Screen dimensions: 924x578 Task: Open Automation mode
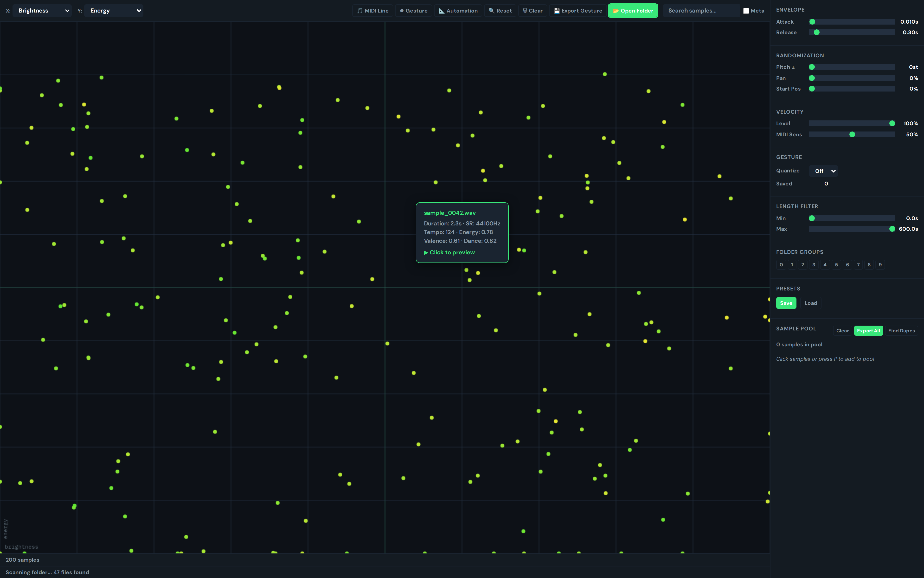(x=458, y=11)
